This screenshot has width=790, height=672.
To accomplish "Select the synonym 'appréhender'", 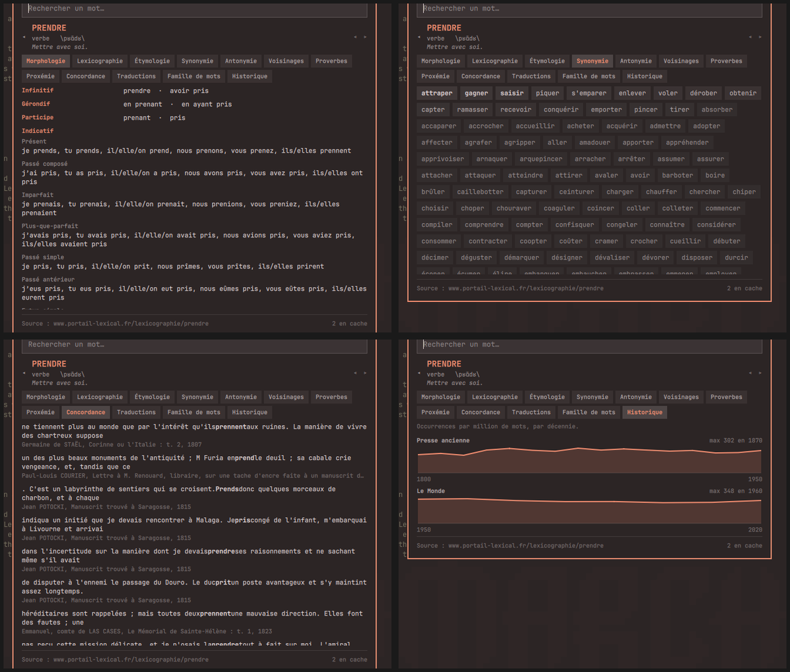I will click(687, 143).
